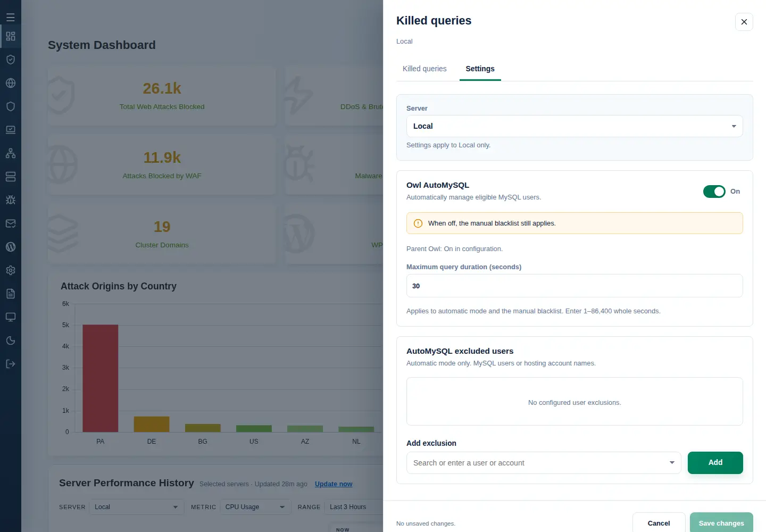Select the dashboard grid icon in sidebar
The width and height of the screenshot is (766, 532).
pyautogui.click(x=11, y=36)
